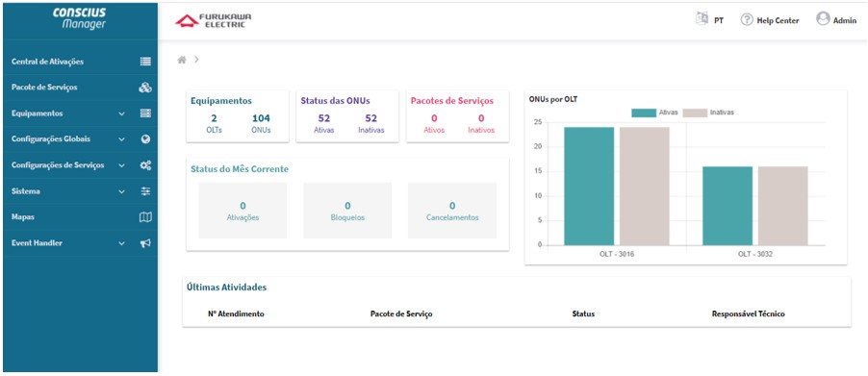
Task: Expand the Sistema submenu chevron
Action: 122,192
